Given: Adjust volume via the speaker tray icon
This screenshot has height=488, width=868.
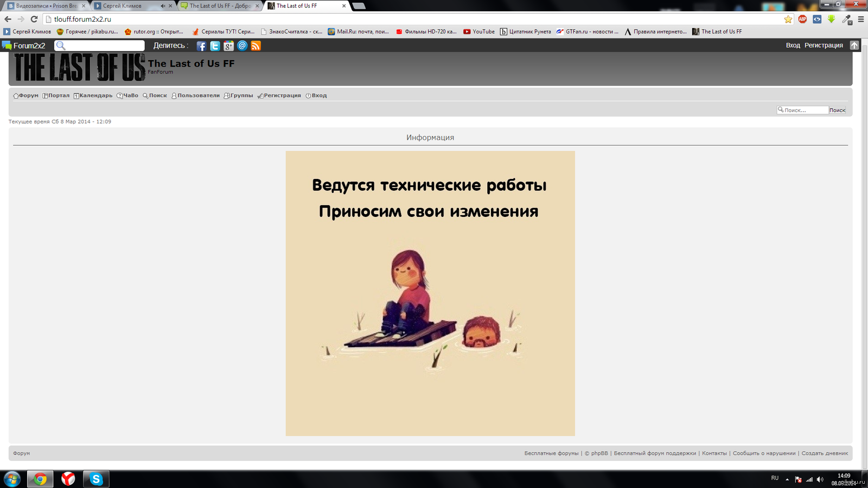Looking at the screenshot, I should [820, 479].
